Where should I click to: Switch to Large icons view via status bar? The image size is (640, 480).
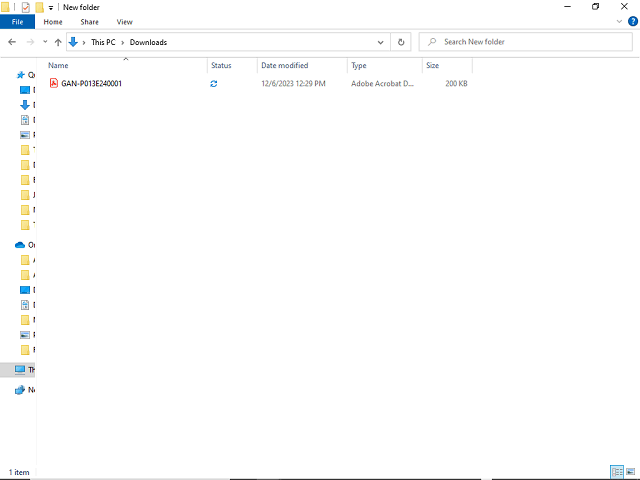(x=630, y=472)
